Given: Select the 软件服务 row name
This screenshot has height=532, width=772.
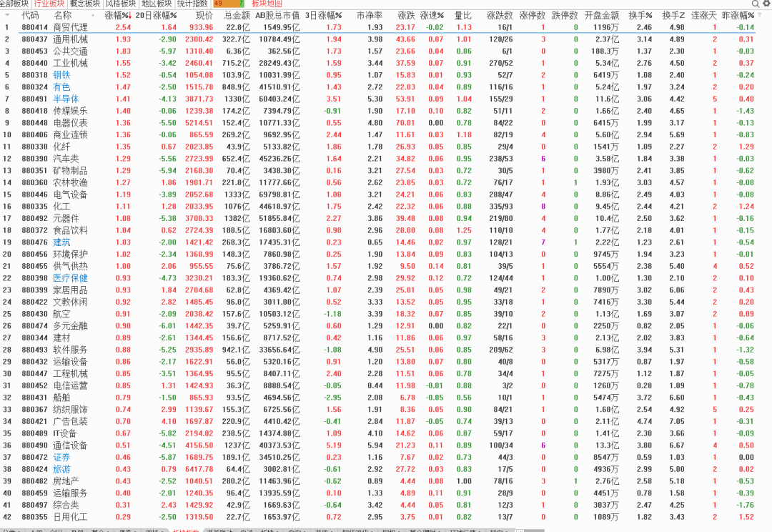Looking at the screenshot, I should click(70, 350).
